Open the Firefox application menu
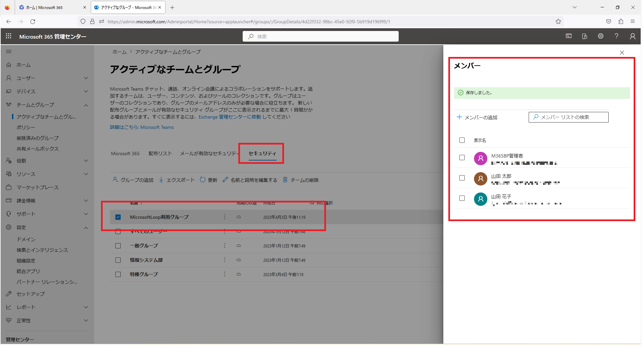The image size is (644, 347). 633,22
